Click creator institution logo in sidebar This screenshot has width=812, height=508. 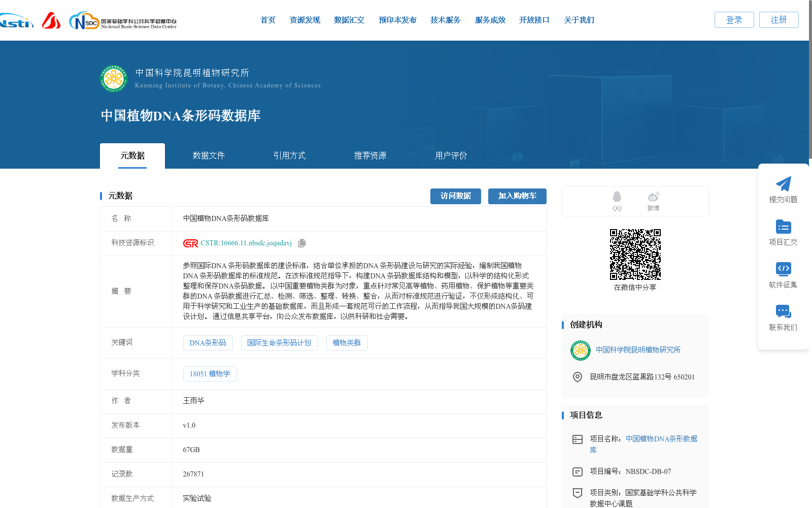(581, 351)
